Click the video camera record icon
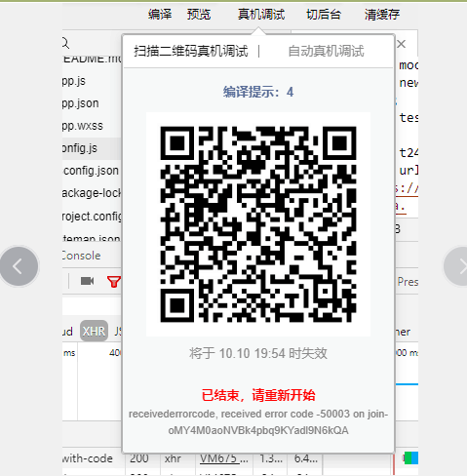Image resolution: width=467 pixels, height=476 pixels. point(87,281)
